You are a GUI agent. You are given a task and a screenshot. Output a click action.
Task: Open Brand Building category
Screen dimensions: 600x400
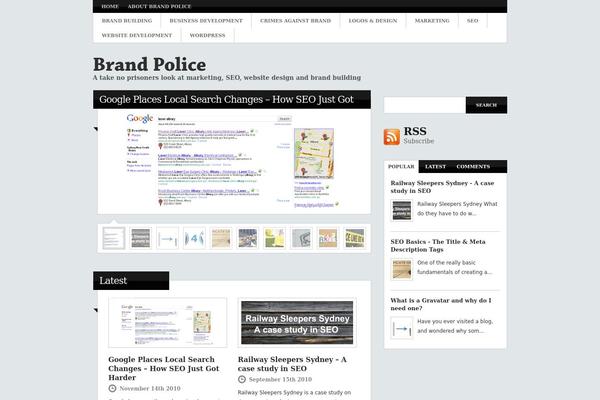[127, 21]
